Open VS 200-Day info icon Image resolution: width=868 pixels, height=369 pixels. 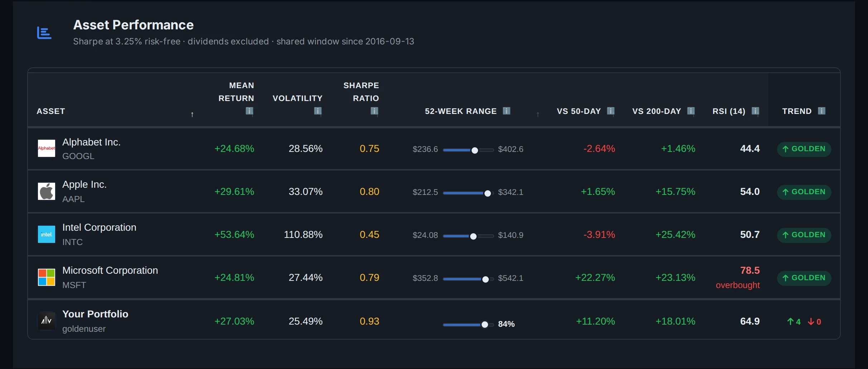click(x=691, y=111)
